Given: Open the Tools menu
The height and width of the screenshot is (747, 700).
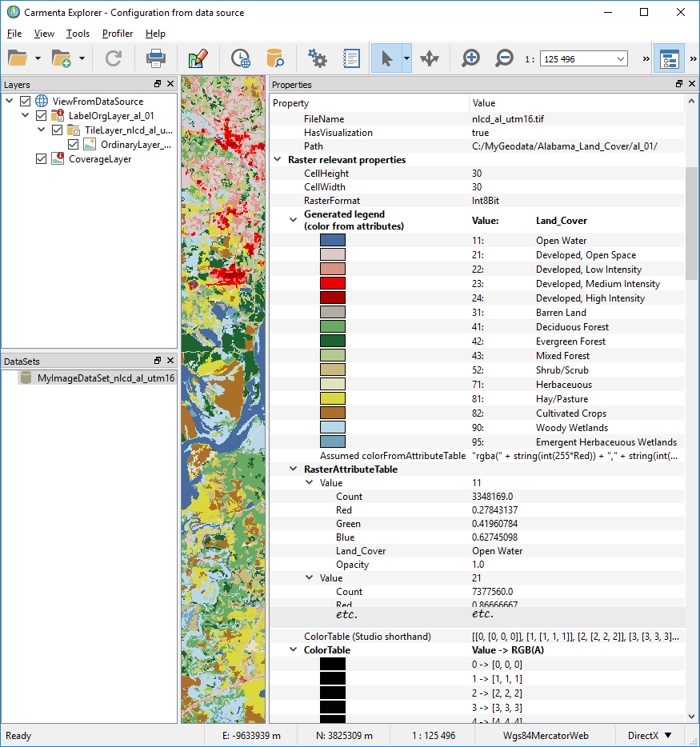Looking at the screenshot, I should pos(78,34).
